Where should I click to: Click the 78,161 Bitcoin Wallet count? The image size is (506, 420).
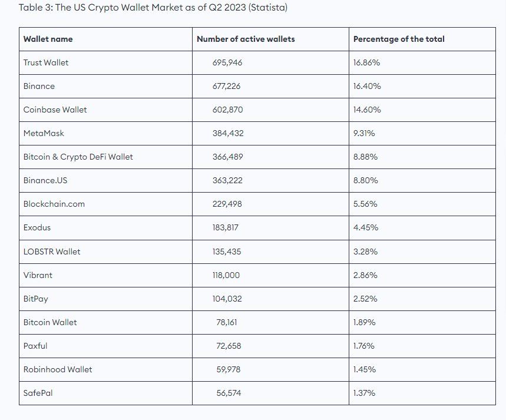(227, 322)
